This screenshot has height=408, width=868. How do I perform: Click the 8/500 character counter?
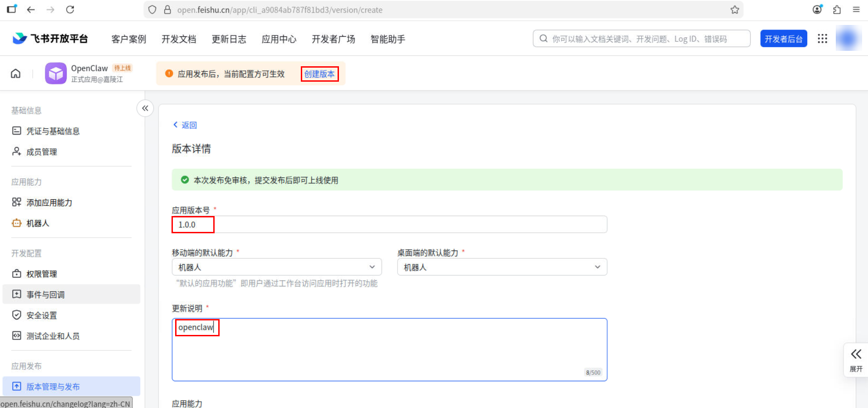[593, 372]
